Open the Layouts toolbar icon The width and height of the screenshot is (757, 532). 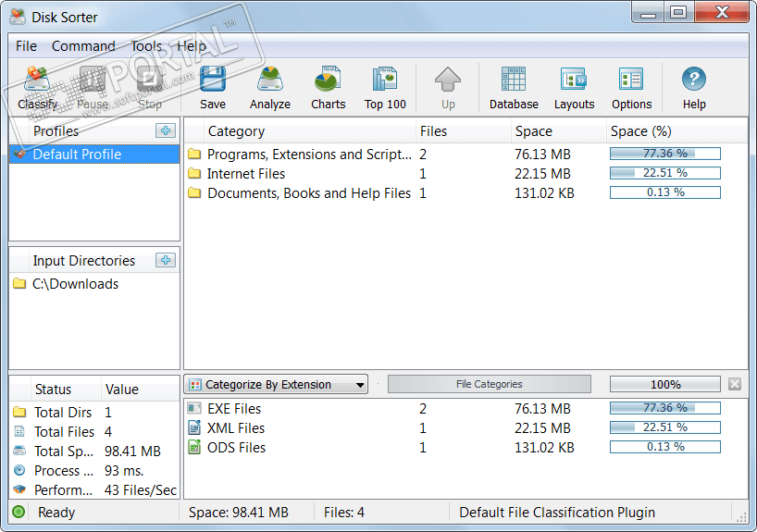574,80
